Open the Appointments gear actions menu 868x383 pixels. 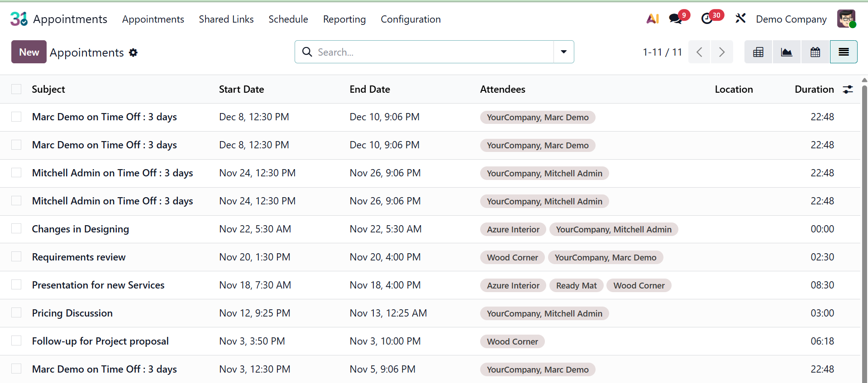click(x=133, y=52)
